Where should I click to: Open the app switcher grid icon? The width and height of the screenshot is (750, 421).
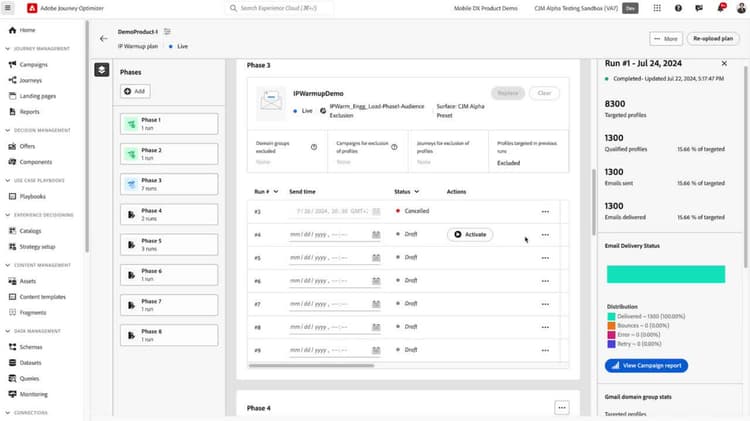(x=657, y=8)
